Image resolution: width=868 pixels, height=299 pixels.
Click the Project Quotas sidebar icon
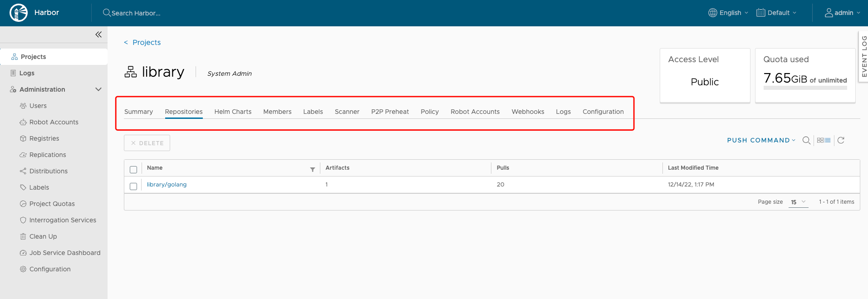[23, 204]
